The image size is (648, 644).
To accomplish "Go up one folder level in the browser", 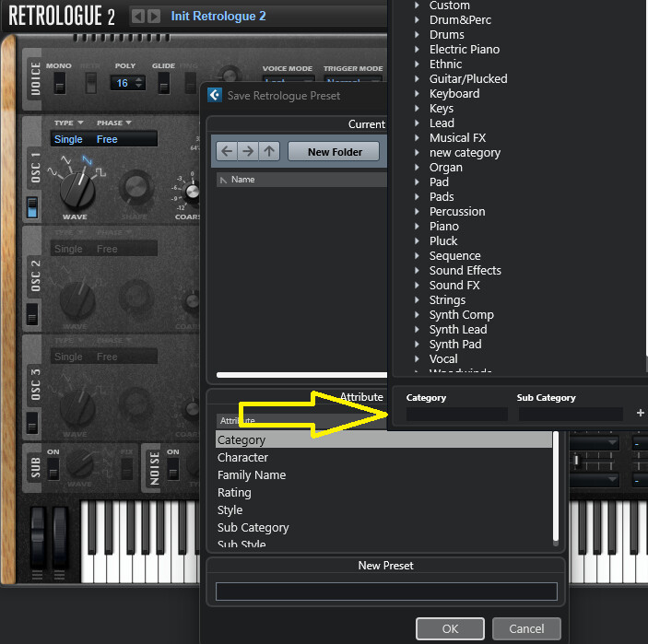I will point(269,152).
